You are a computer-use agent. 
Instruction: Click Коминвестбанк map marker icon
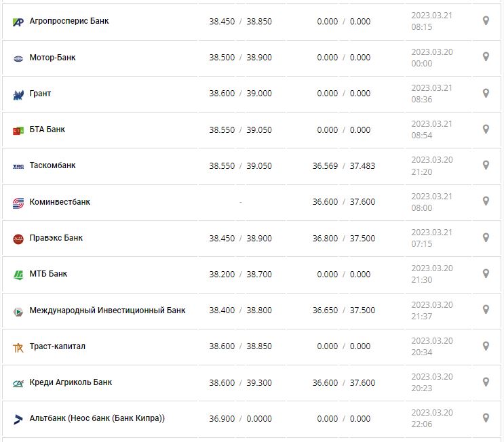pos(486,201)
